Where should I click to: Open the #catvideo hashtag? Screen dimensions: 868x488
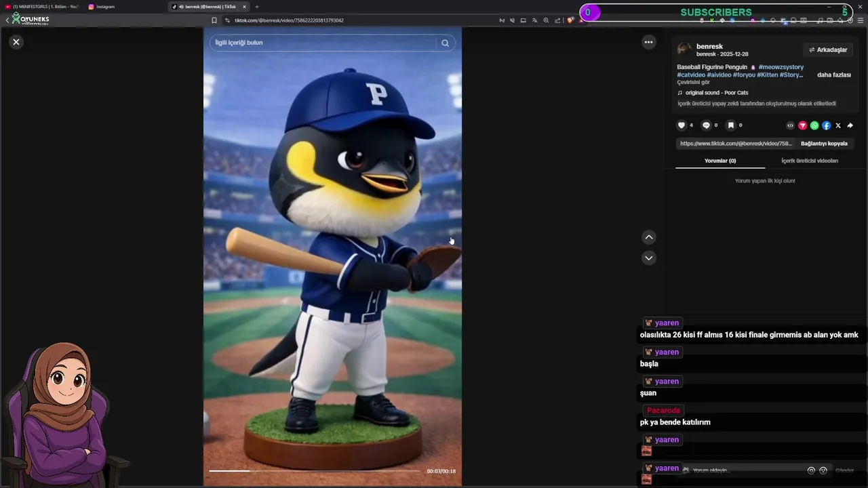(691, 75)
